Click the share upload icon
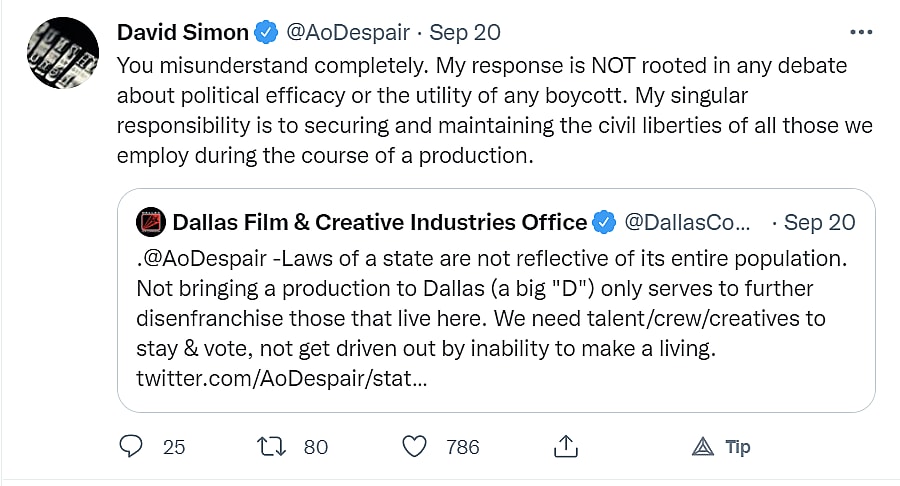The height and width of the screenshot is (486, 900). tap(564, 446)
